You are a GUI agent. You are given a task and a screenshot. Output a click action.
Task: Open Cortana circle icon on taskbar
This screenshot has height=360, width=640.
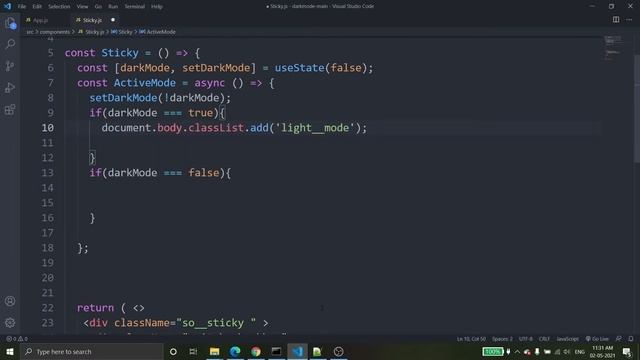coord(173,351)
